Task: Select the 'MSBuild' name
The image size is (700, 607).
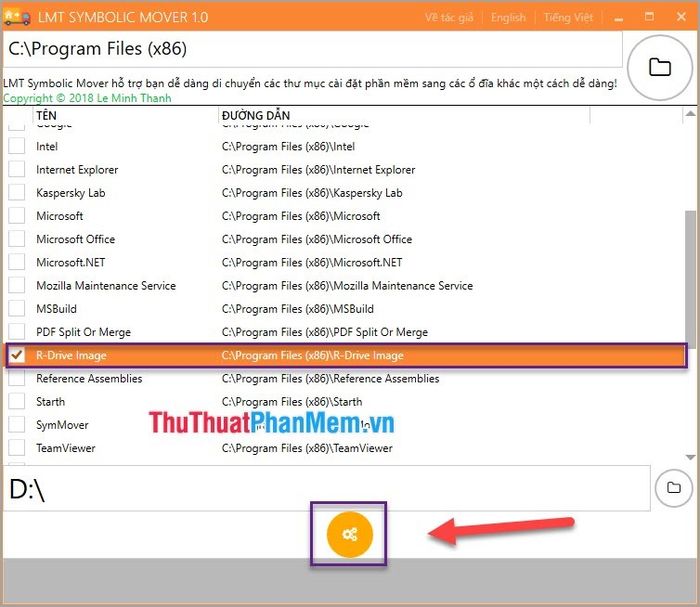Action: click(x=56, y=309)
